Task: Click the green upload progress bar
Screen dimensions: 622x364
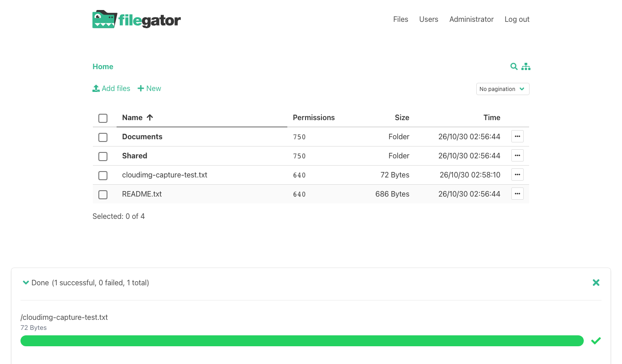Action: 302,341
